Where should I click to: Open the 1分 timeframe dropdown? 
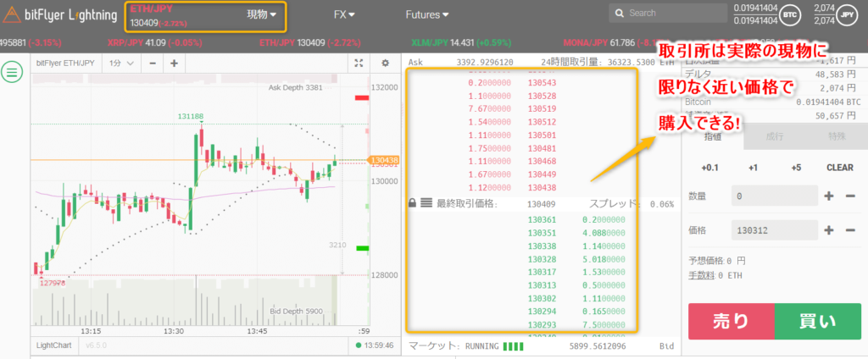122,63
